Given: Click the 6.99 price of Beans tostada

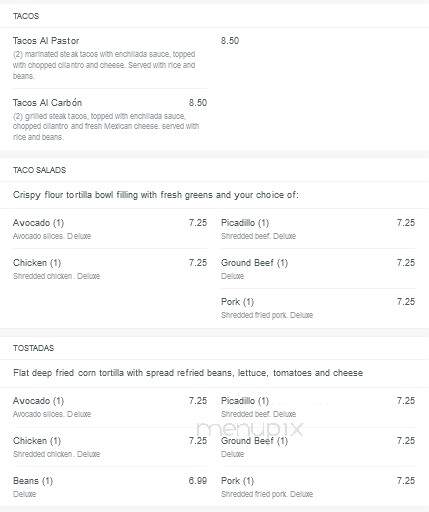Looking at the screenshot, I should coord(198,481).
